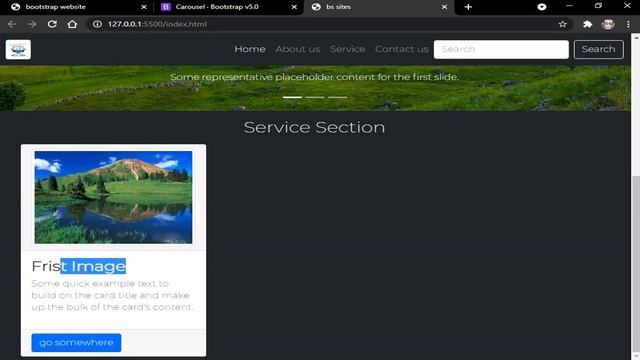
Task: Go to Home in the navbar
Action: 250,49
